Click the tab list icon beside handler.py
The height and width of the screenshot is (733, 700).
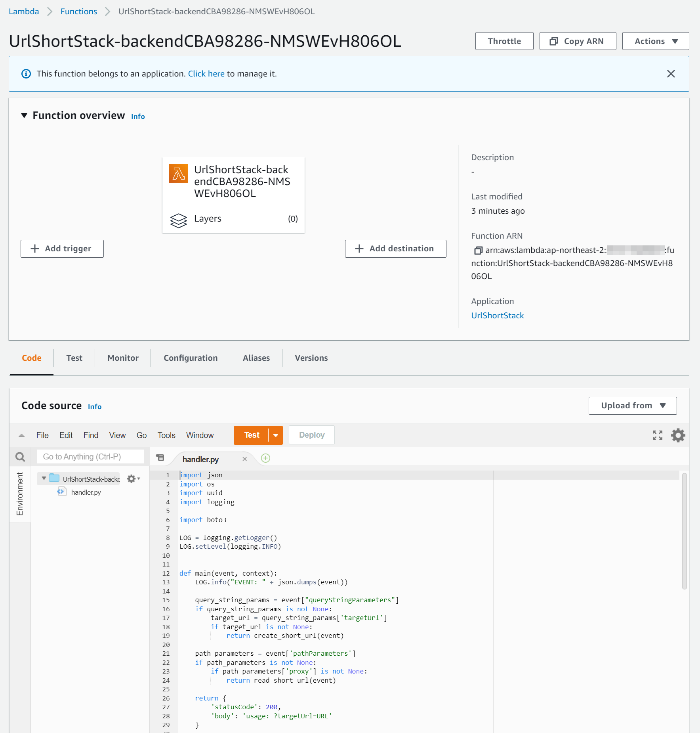(160, 458)
